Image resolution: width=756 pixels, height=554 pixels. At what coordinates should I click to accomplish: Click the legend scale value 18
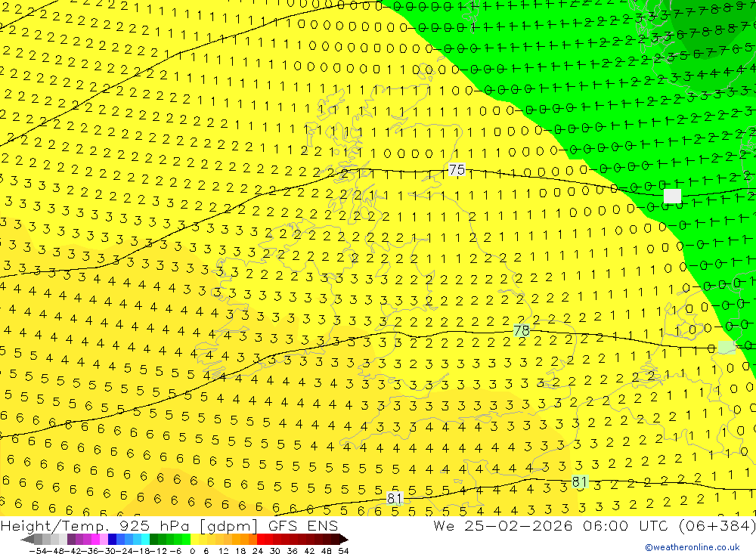point(240,551)
